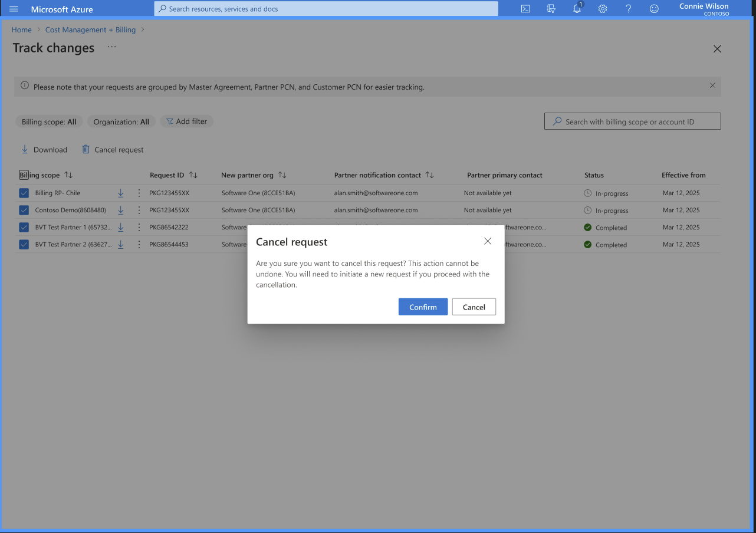Download the Contoso Demo row
756x533 pixels.
(120, 210)
